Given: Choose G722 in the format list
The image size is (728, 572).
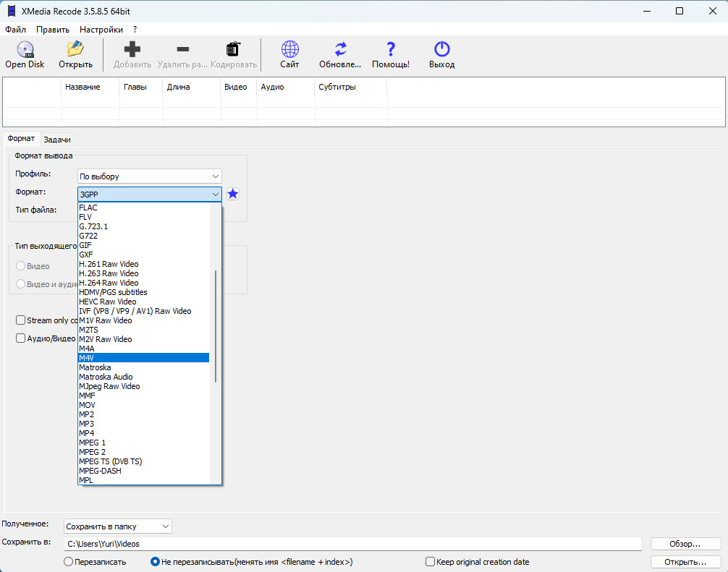Looking at the screenshot, I should pyautogui.click(x=144, y=236).
